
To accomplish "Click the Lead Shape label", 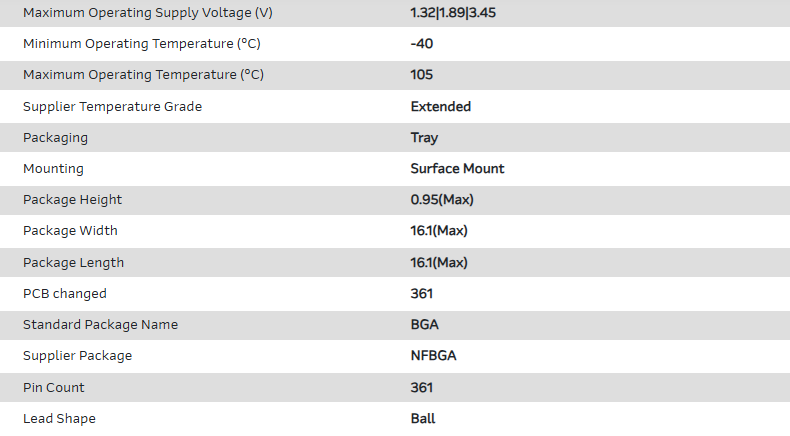I will 59,419.
